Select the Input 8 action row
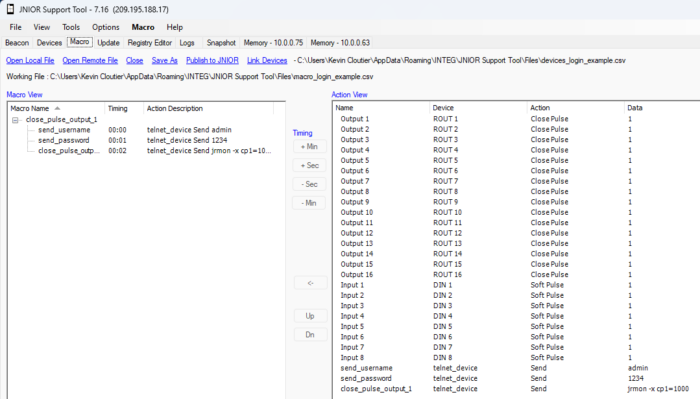 (517, 357)
